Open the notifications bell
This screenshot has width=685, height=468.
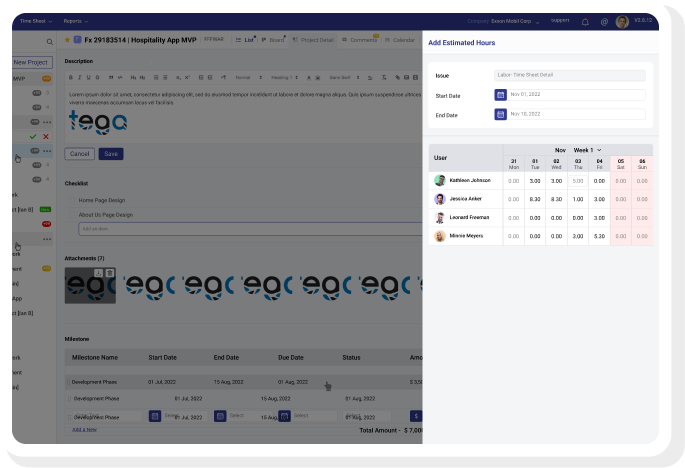(585, 22)
